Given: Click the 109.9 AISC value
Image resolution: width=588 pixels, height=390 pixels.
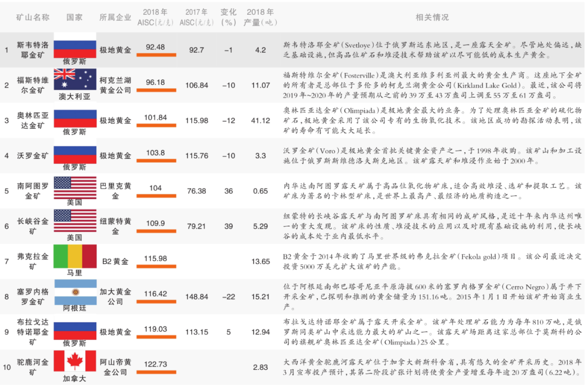Looking at the screenshot, I should pos(155,224).
